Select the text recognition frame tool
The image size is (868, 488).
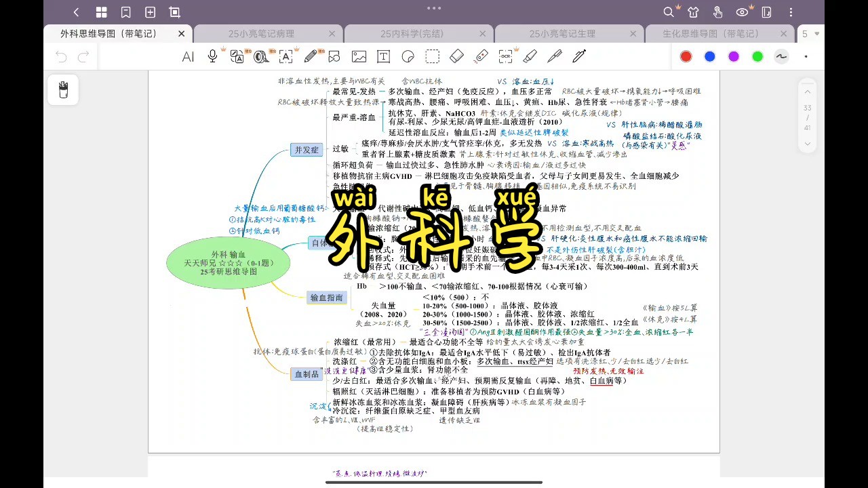[285, 57]
